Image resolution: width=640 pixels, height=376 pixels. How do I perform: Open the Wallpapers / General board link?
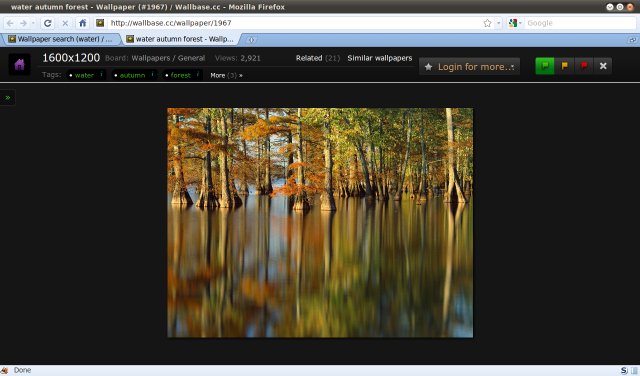pyautogui.click(x=168, y=58)
